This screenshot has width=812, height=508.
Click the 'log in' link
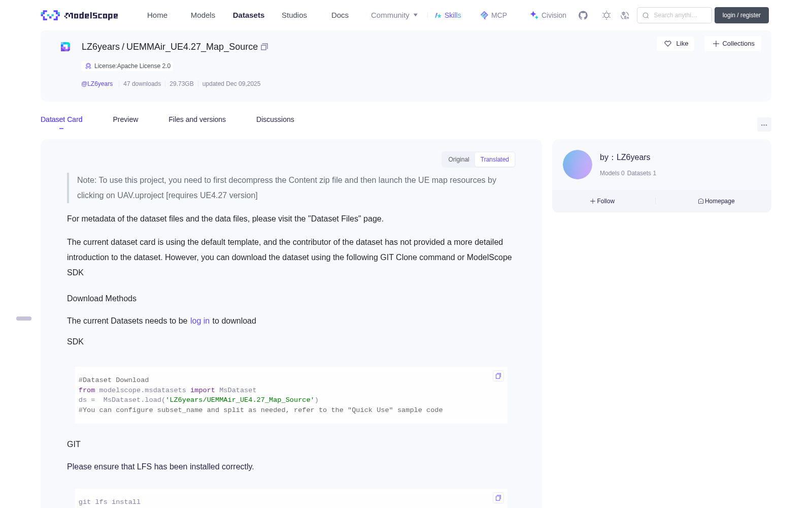point(200,321)
